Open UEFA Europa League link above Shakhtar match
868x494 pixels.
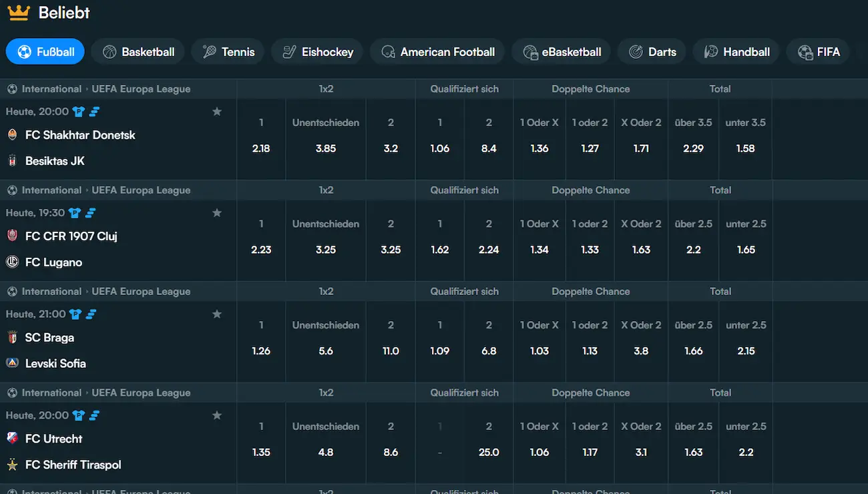(141, 89)
